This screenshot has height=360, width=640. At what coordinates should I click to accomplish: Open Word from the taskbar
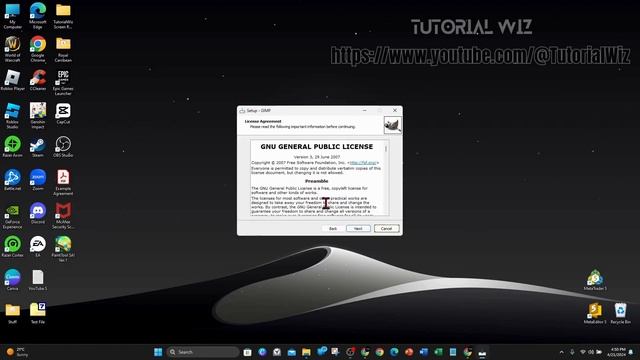424,352
